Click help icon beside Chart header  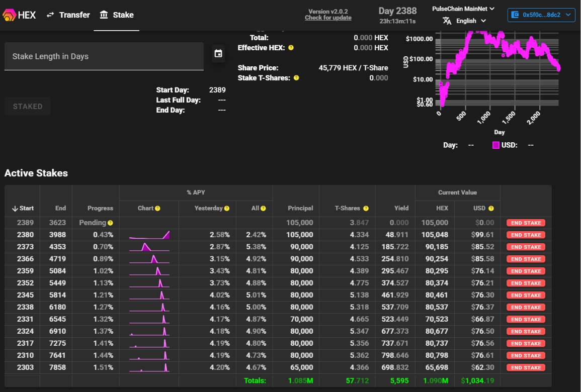[x=157, y=209]
